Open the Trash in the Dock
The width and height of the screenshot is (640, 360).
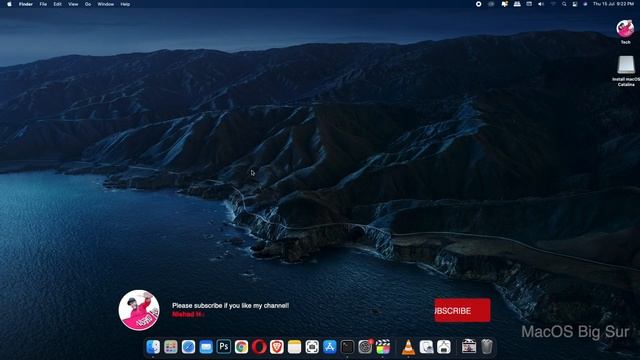[x=487, y=347]
